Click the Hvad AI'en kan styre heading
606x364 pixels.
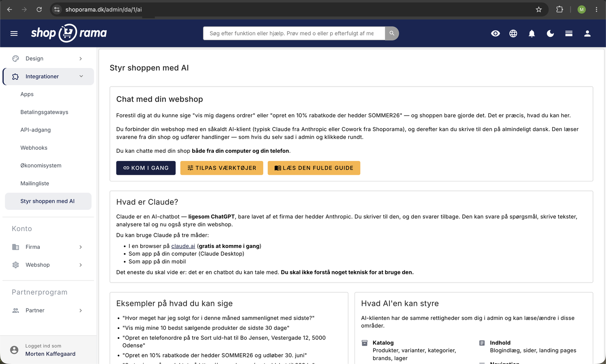click(x=400, y=303)
